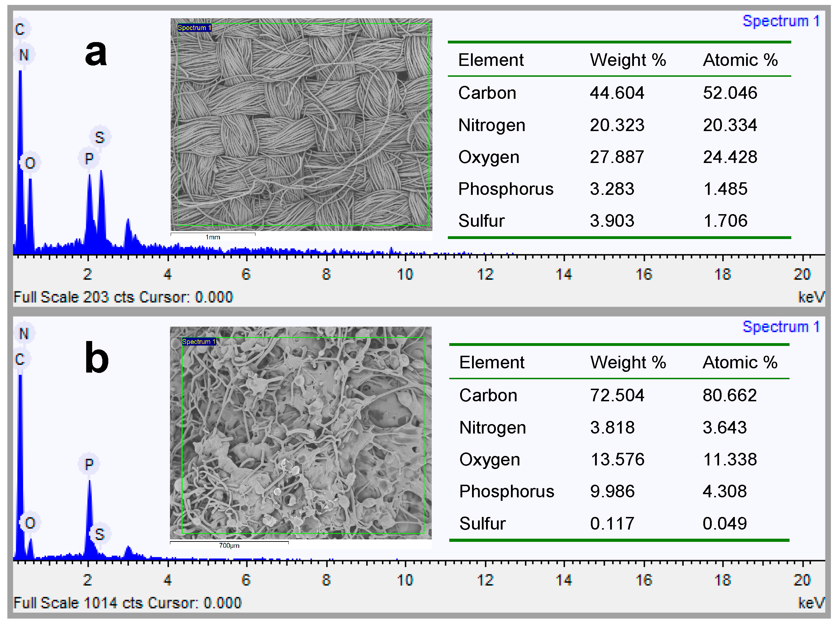Click the N peak label in spectrum a
This screenshot has height=627, width=840.
click(24, 55)
